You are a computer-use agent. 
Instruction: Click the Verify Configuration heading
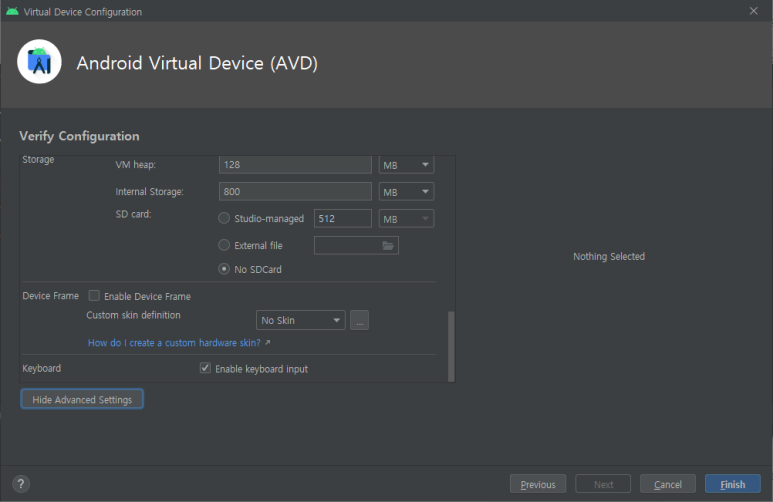tap(79, 136)
